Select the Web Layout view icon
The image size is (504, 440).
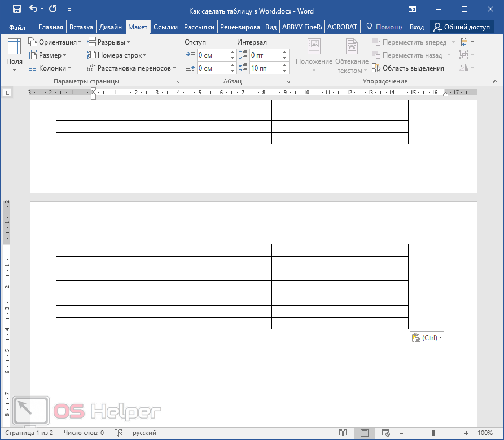[385, 433]
